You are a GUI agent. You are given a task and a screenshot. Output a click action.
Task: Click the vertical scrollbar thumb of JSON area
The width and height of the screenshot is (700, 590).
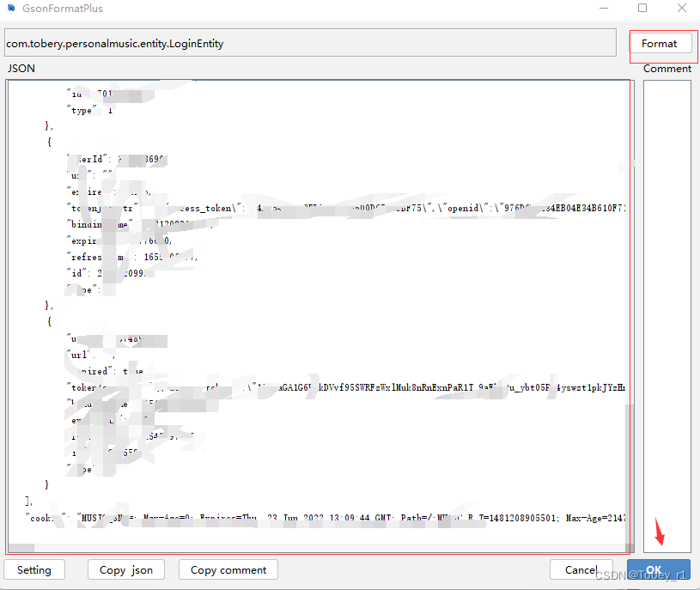(x=630, y=473)
